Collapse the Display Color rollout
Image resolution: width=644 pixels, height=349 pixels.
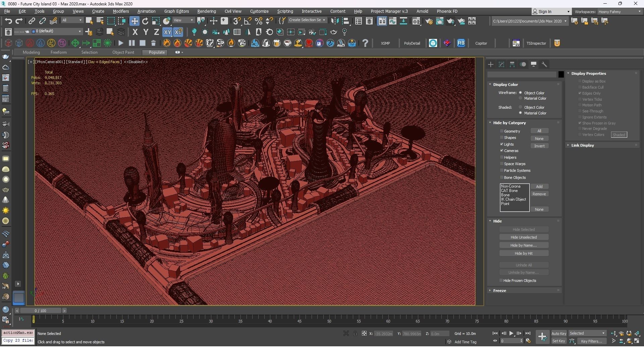click(505, 85)
